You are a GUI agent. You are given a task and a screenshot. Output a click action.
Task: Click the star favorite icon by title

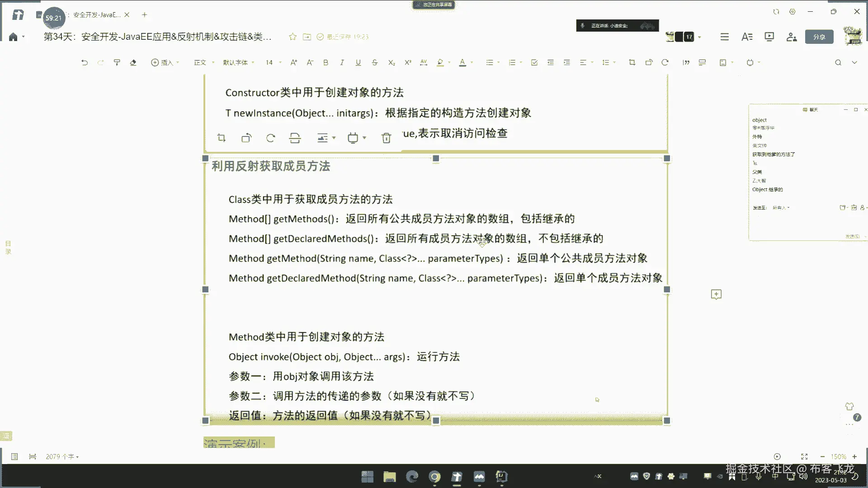click(292, 37)
